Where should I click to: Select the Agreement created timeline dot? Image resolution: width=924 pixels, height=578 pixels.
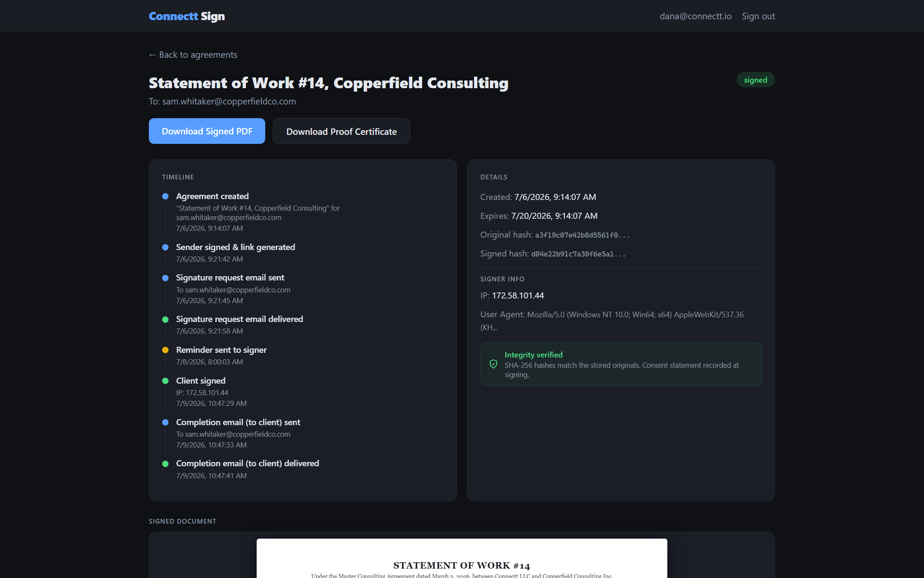pos(165,197)
